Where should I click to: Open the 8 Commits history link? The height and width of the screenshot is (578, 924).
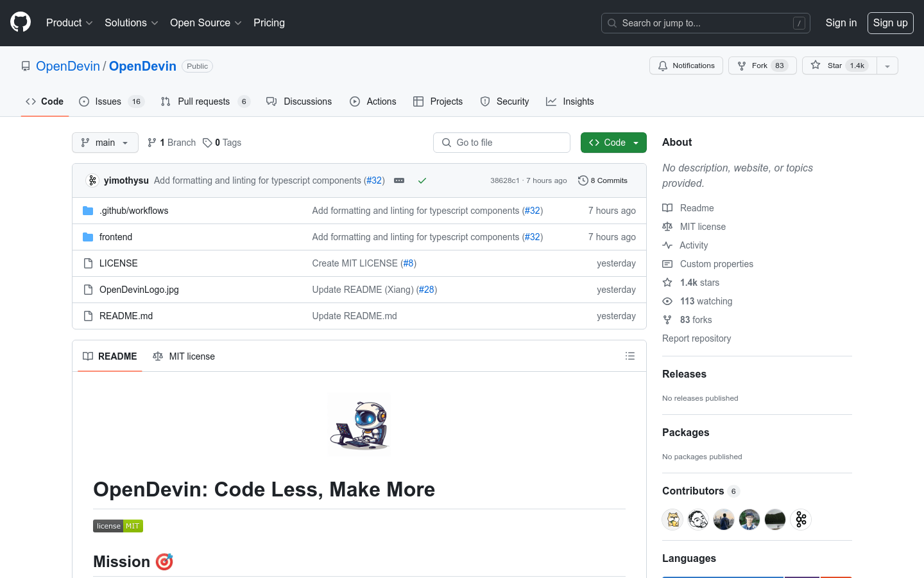coord(603,180)
